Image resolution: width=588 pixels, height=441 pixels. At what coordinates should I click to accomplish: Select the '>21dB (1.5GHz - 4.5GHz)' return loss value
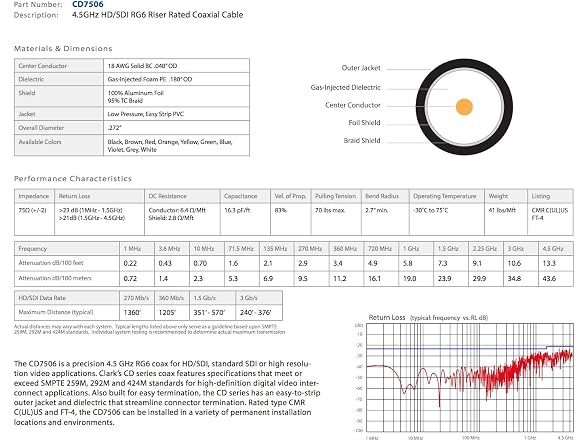coord(92,218)
